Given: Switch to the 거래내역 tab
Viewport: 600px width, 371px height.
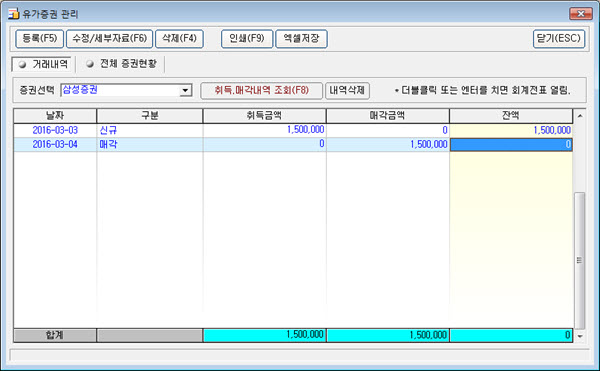Looking at the screenshot, I should (43, 64).
